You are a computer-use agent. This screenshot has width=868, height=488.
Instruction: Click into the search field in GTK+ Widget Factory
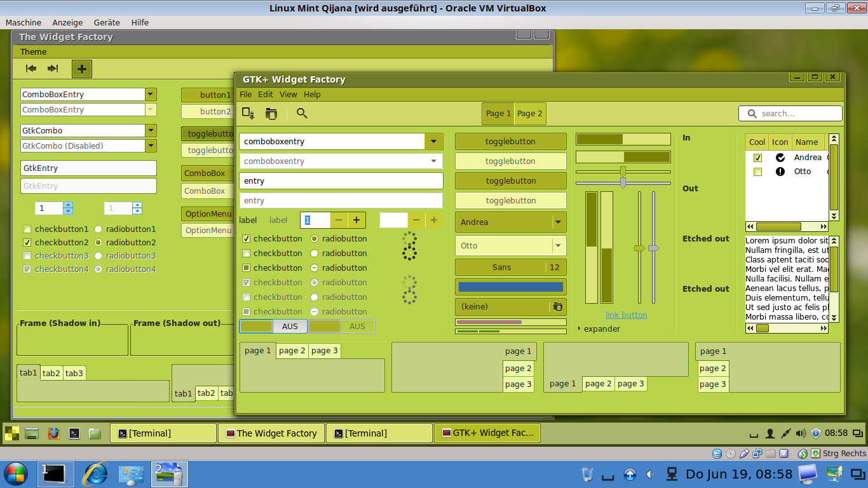pos(790,113)
